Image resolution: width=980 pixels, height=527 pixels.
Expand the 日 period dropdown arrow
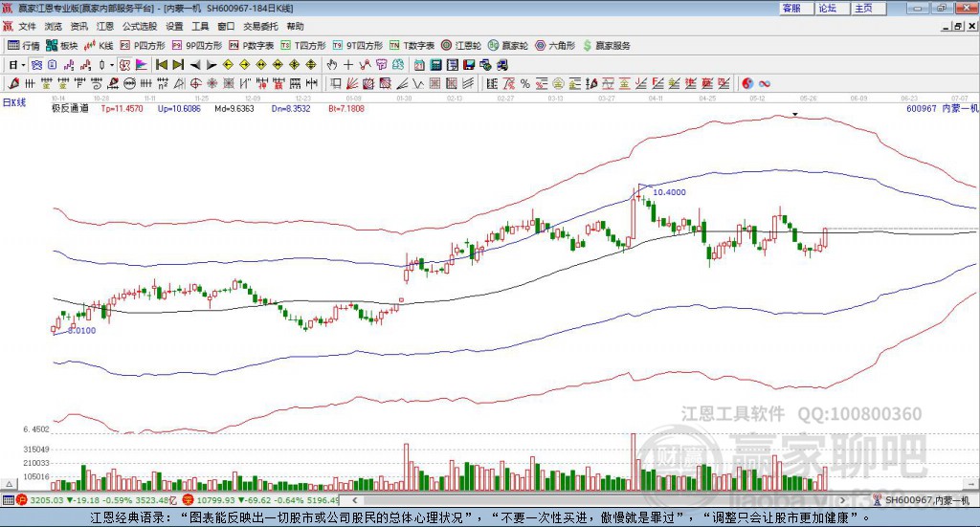[x=23, y=65]
